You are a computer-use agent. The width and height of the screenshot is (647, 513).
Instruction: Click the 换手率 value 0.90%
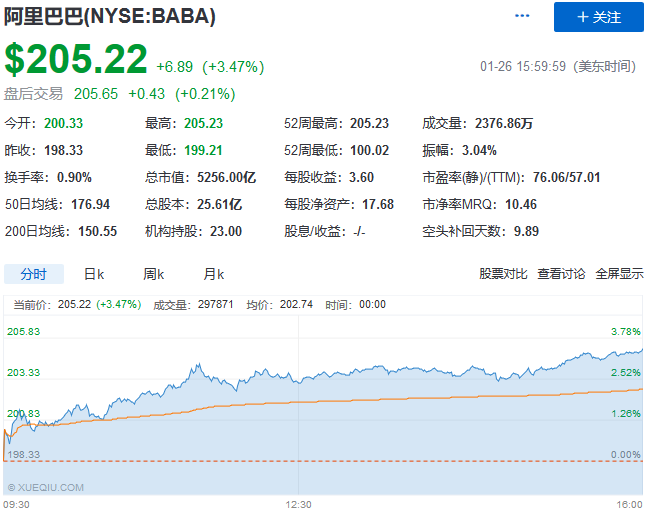pos(74,177)
